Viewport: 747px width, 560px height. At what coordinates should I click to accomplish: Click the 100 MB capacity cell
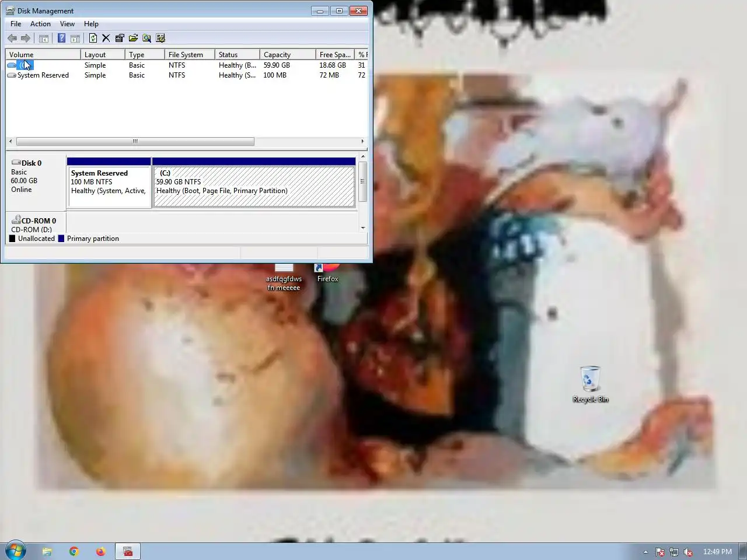coord(275,75)
